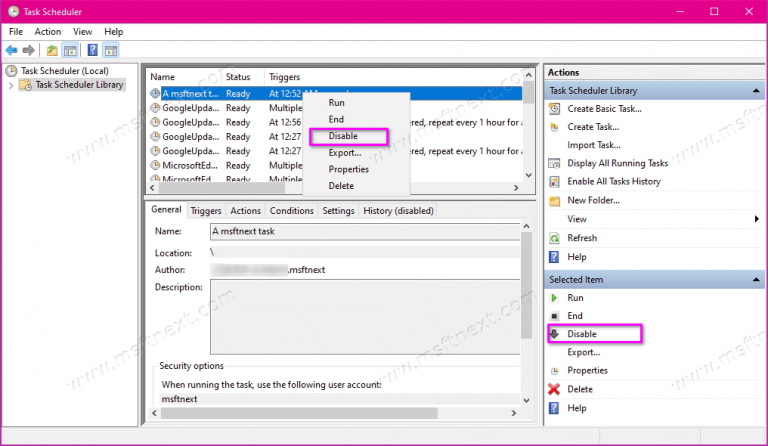Viewport: 768px width, 446px height.
Task: Open the View submenu arrow in Actions
Action: [756, 219]
